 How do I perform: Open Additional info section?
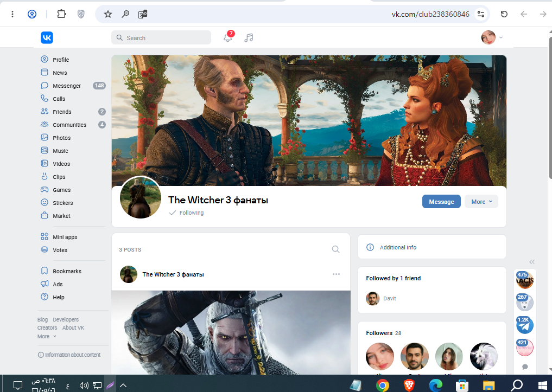click(x=432, y=247)
